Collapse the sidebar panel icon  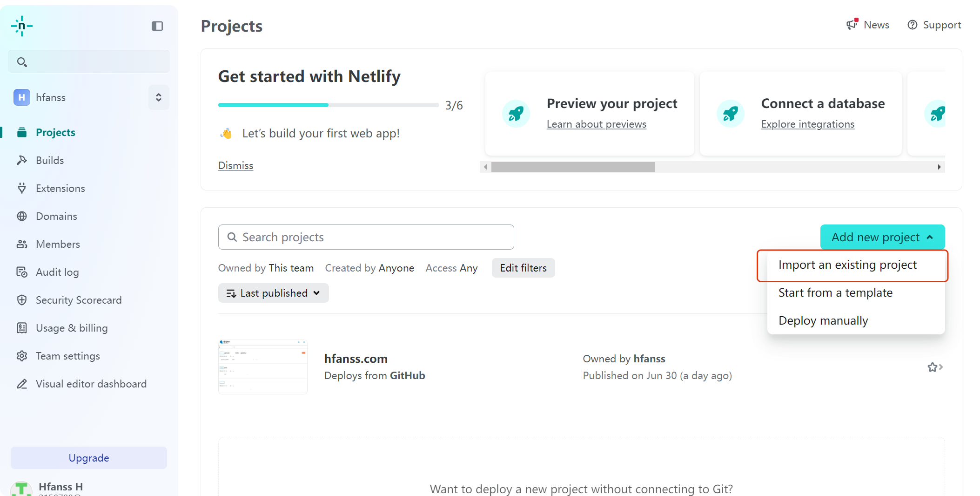click(157, 26)
